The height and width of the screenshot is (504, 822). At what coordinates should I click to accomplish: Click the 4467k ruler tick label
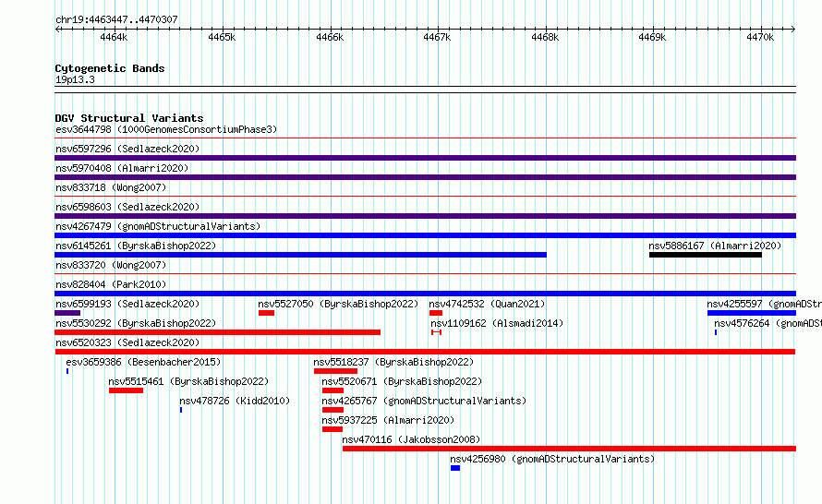[x=437, y=37]
